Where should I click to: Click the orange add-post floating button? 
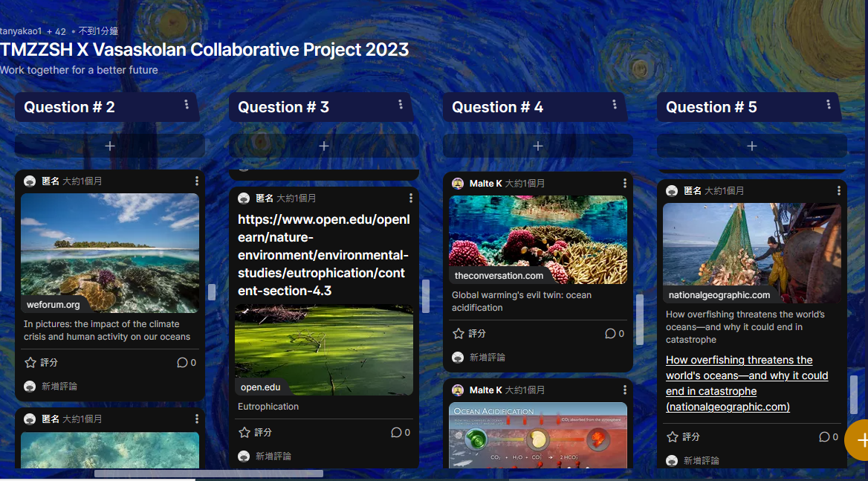pos(858,440)
